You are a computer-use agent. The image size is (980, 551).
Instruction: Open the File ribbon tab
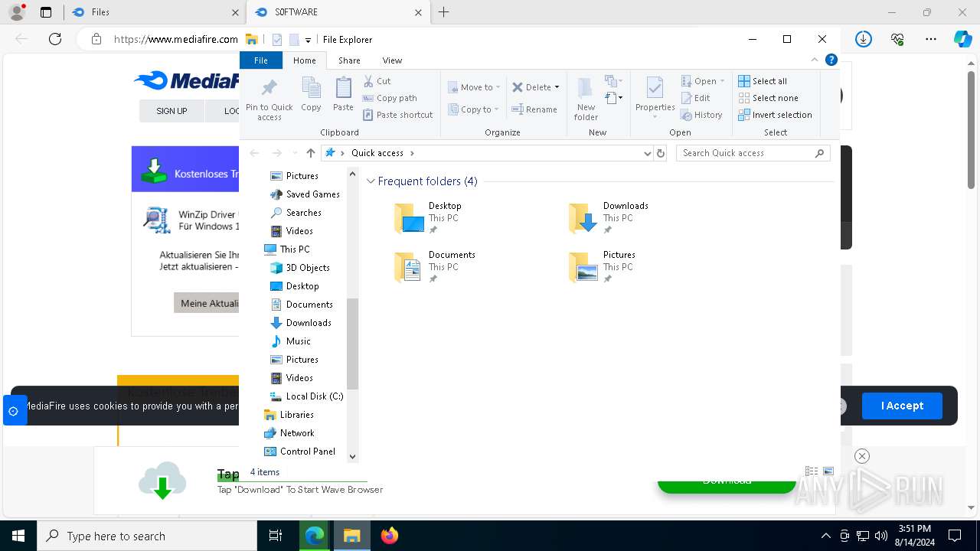click(261, 60)
